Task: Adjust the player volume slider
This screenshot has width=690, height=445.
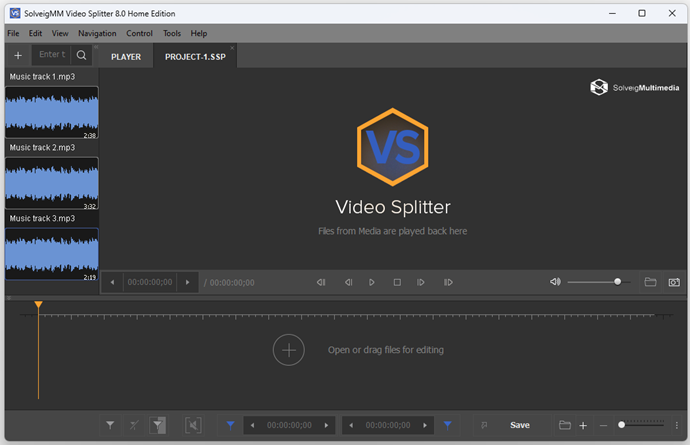Action: 598,282
